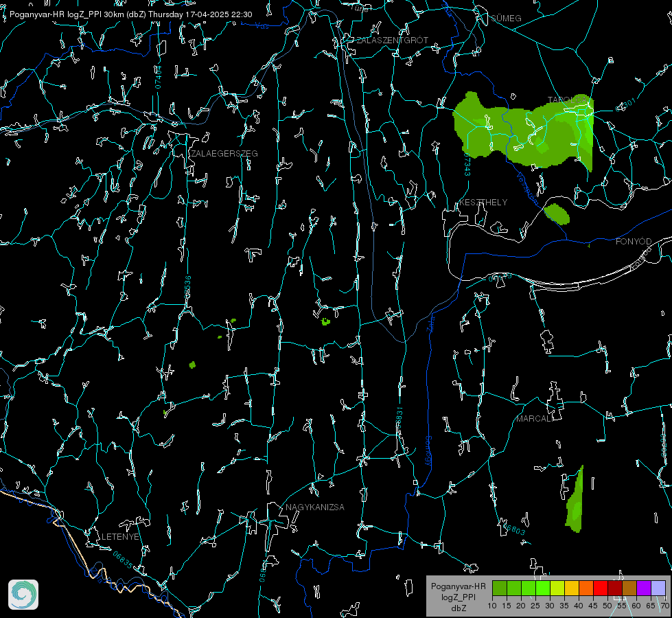Select the 60–65 dBZ purple legend swatch

coord(644,588)
